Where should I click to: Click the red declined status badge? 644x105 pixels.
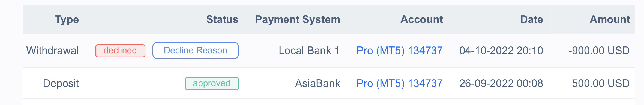click(x=120, y=51)
